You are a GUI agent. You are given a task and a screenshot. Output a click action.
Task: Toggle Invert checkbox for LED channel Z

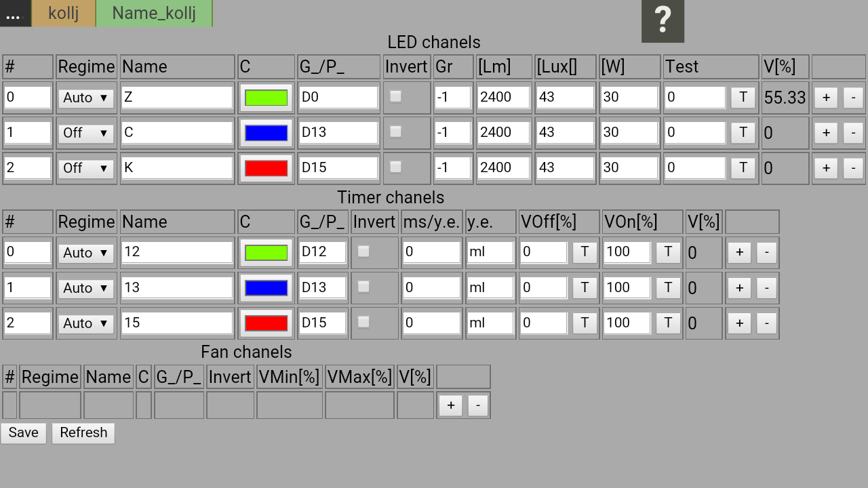click(x=395, y=97)
